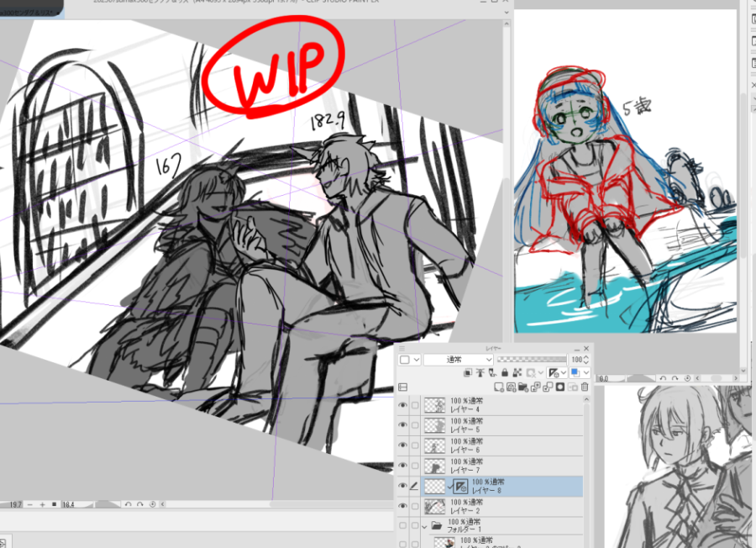Reset rotation icon on main canvas bar
Screen dimensions: 756x548
point(152,504)
